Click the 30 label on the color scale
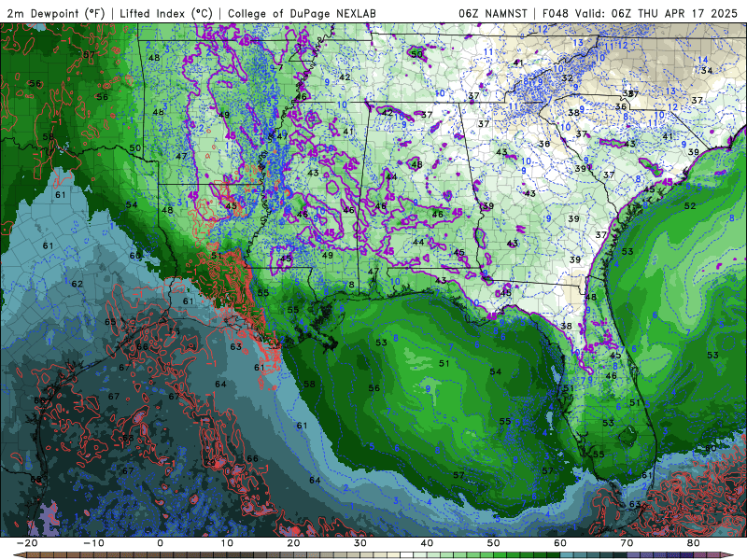 pyautogui.click(x=360, y=543)
